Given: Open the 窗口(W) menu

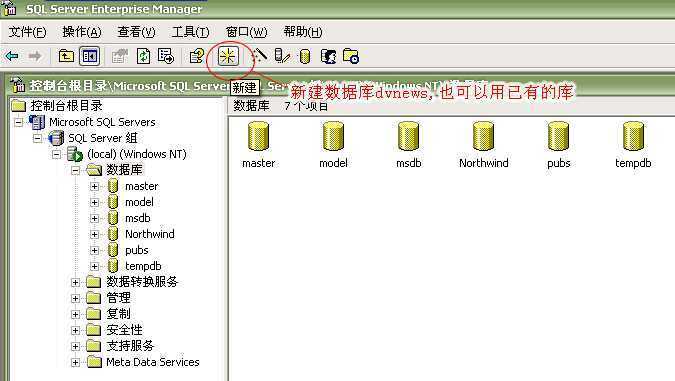Looking at the screenshot, I should pyautogui.click(x=246, y=32).
